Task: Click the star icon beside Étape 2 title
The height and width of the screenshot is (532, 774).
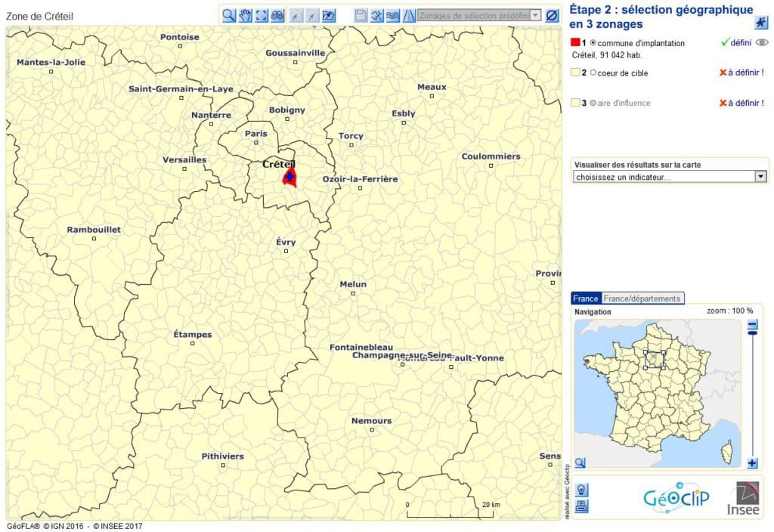Action: coord(761,23)
